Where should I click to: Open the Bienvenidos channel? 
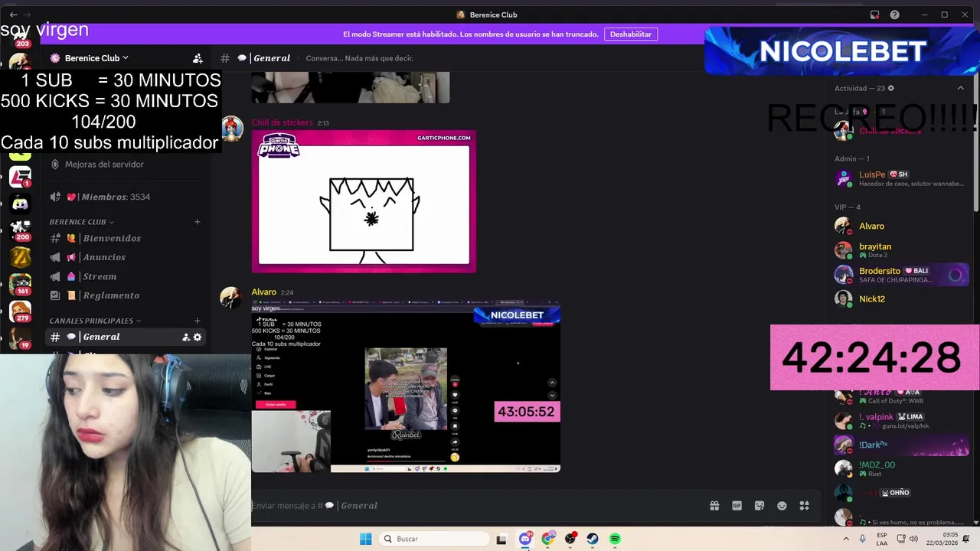coord(126,238)
